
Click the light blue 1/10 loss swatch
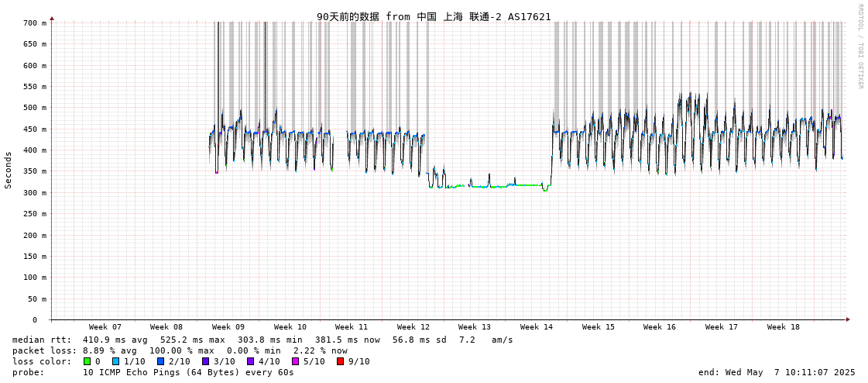pyautogui.click(x=115, y=361)
